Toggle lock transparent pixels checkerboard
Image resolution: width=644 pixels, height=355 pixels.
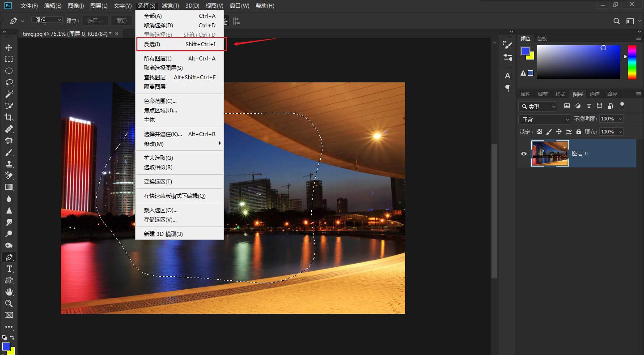pos(539,132)
